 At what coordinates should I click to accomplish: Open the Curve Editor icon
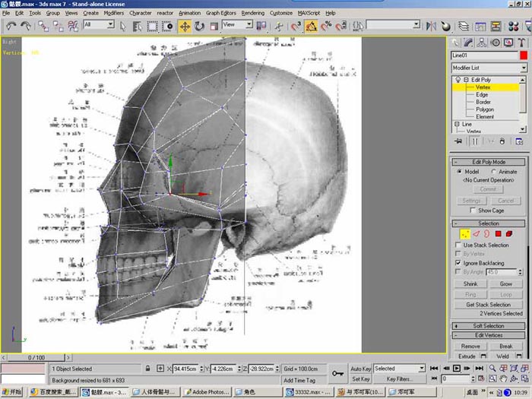[x=480, y=26]
